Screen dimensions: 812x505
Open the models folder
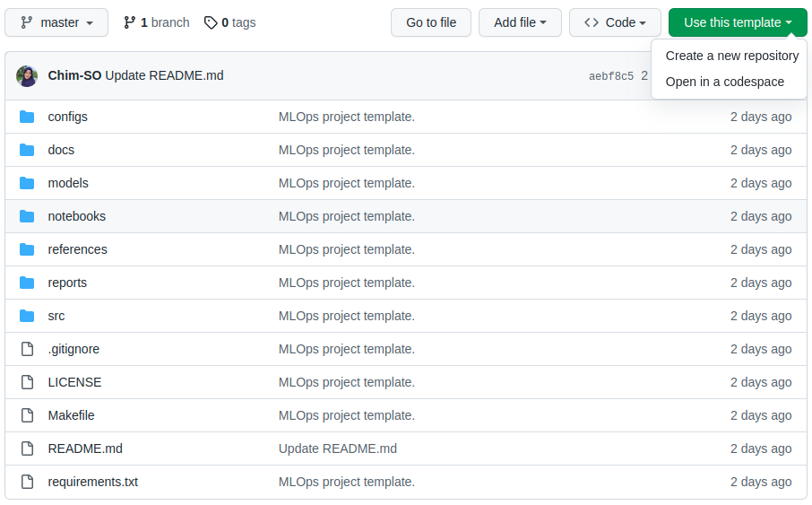[x=68, y=183]
